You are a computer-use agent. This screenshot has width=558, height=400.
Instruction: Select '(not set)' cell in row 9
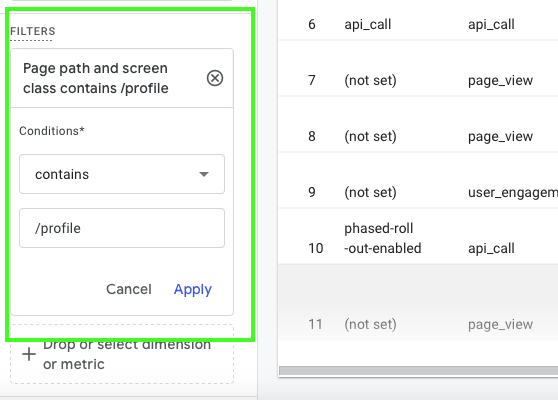tap(370, 192)
